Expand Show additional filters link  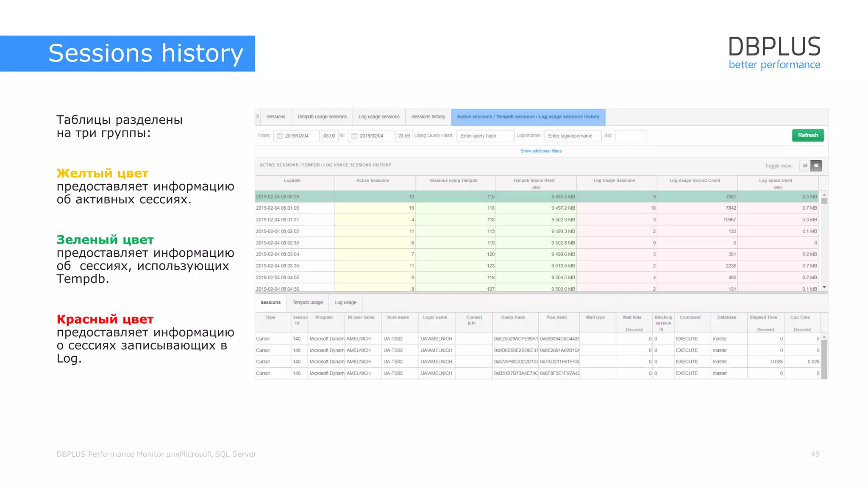(541, 151)
